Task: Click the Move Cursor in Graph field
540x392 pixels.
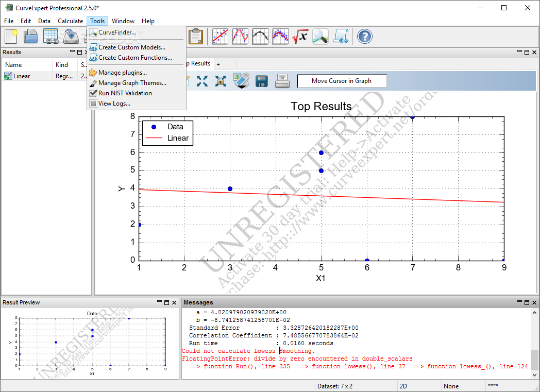Action: [x=342, y=81]
